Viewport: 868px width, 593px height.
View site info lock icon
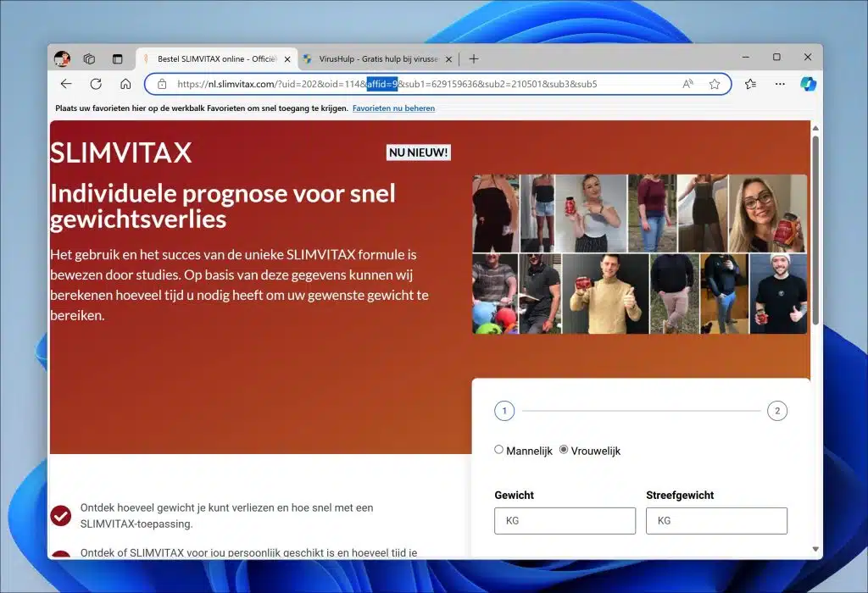tap(162, 84)
